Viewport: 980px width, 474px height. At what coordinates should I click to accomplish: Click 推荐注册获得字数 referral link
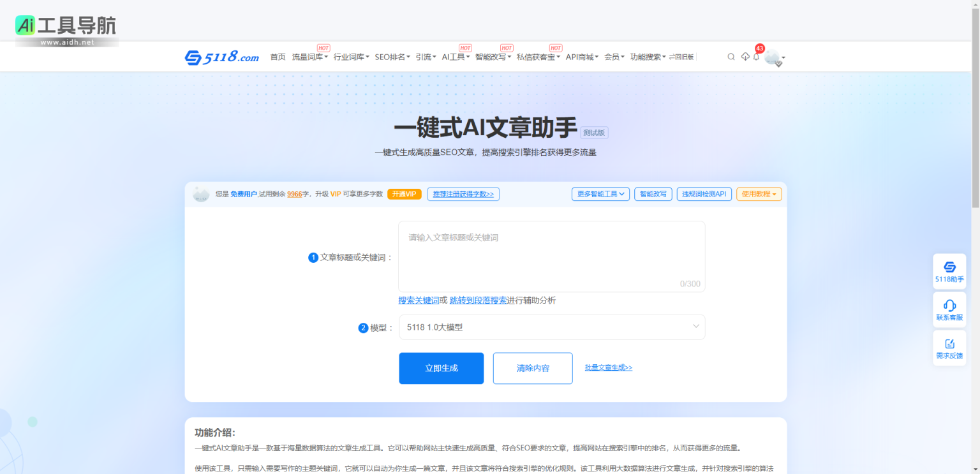click(x=463, y=194)
